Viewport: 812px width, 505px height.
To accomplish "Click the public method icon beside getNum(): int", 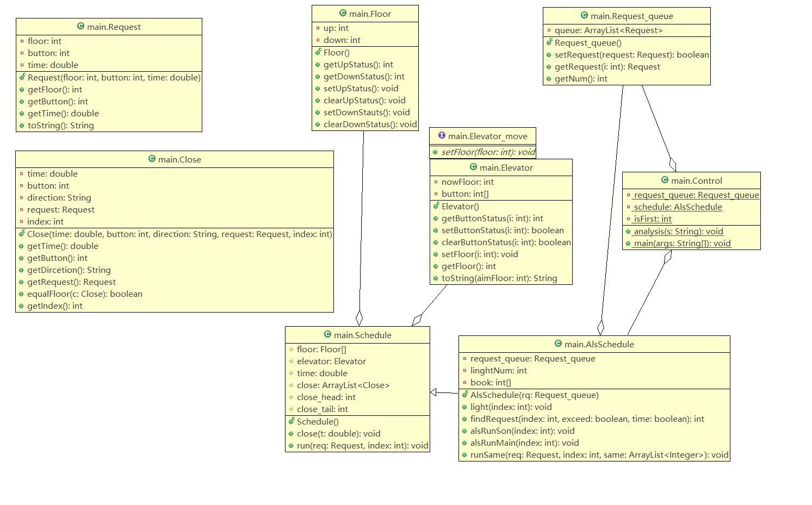I will (549, 79).
